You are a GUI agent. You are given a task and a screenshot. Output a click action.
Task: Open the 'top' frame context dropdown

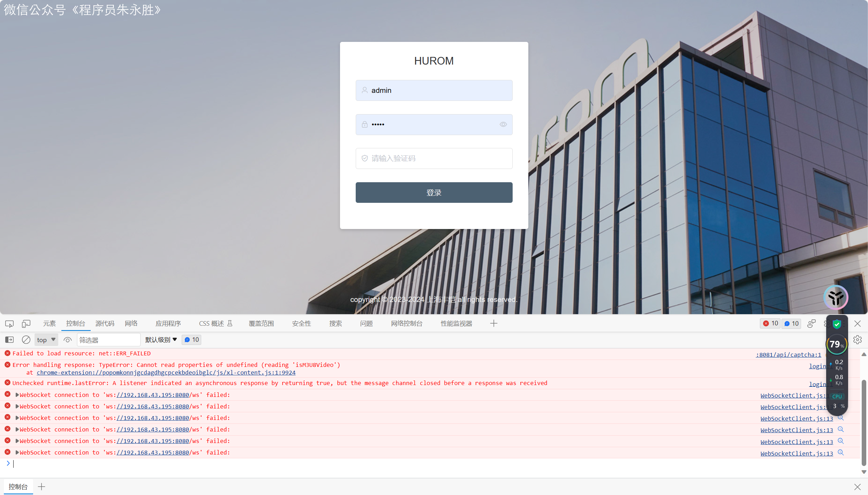click(46, 339)
